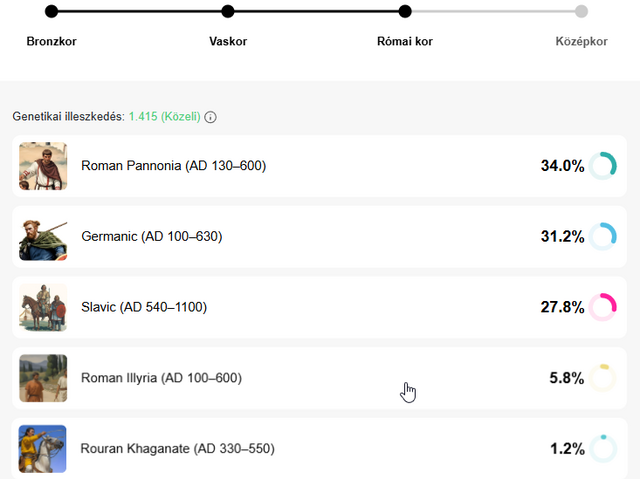Click the pink Slavic percentage ring
The image size is (640, 479).
[x=602, y=307]
